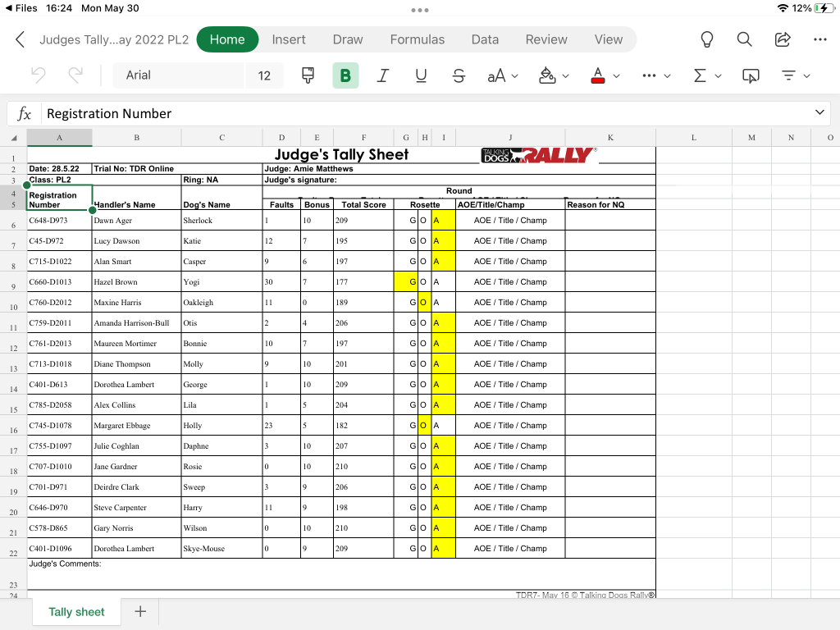Tap the Wi-Fi status icon
840x630 pixels.
click(x=783, y=8)
